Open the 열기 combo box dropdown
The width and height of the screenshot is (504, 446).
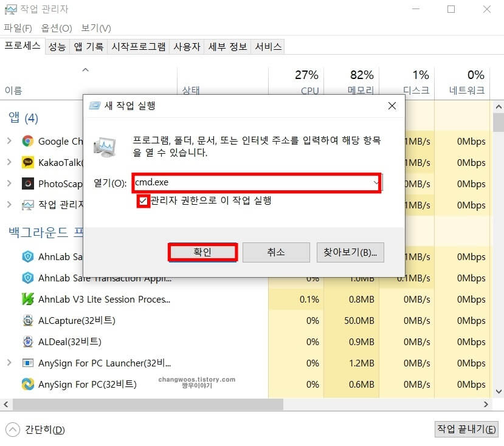pos(376,184)
